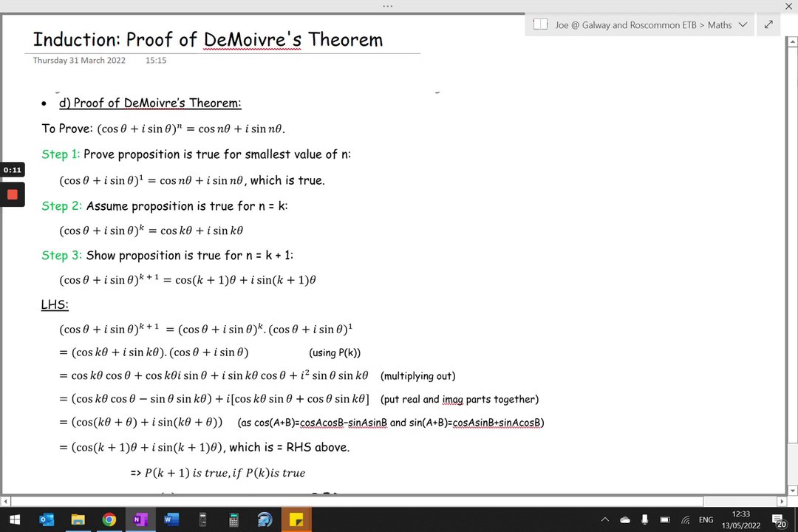This screenshot has height=532, width=798.
Task: Open Microsoft Word from the taskbar
Action: click(171, 519)
